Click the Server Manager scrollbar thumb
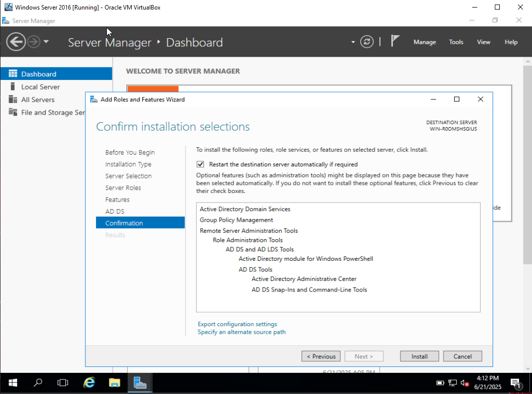The height and width of the screenshot is (394, 532). tap(527, 165)
